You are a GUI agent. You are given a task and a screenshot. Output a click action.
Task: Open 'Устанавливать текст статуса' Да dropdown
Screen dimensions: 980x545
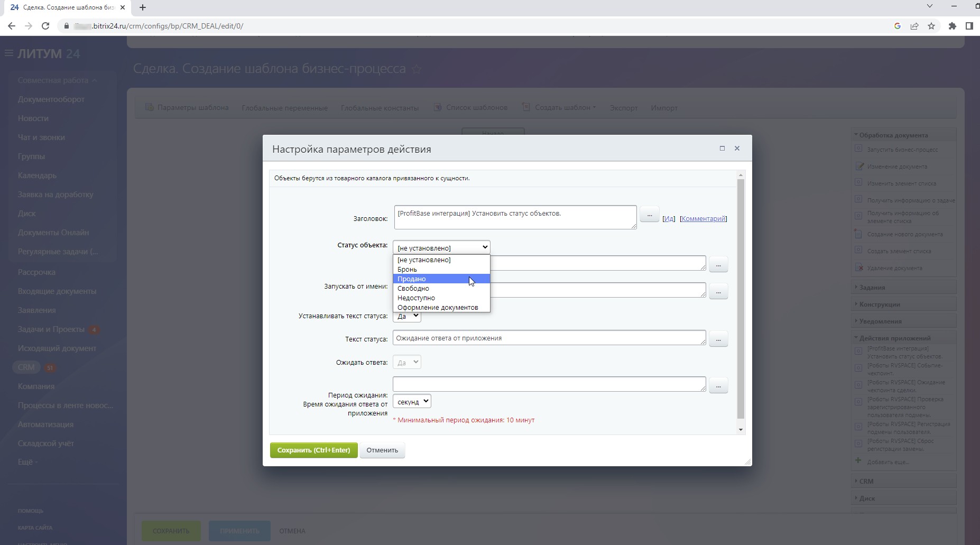[x=407, y=316]
